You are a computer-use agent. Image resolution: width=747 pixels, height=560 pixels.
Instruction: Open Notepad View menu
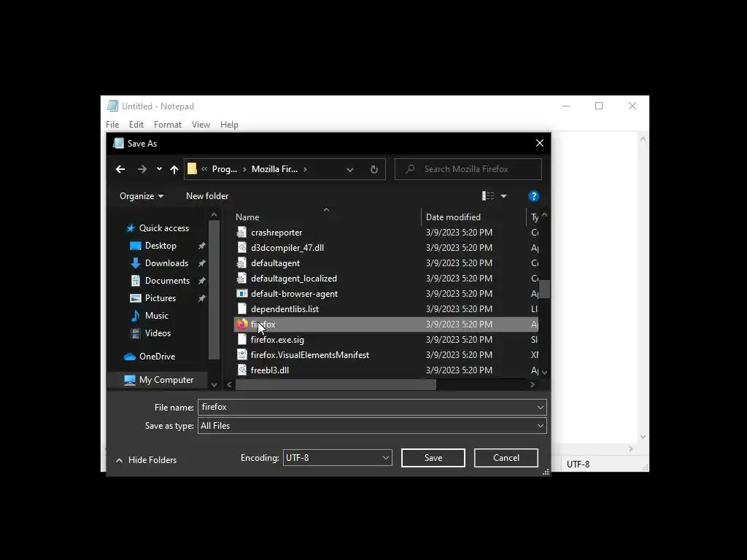201,125
